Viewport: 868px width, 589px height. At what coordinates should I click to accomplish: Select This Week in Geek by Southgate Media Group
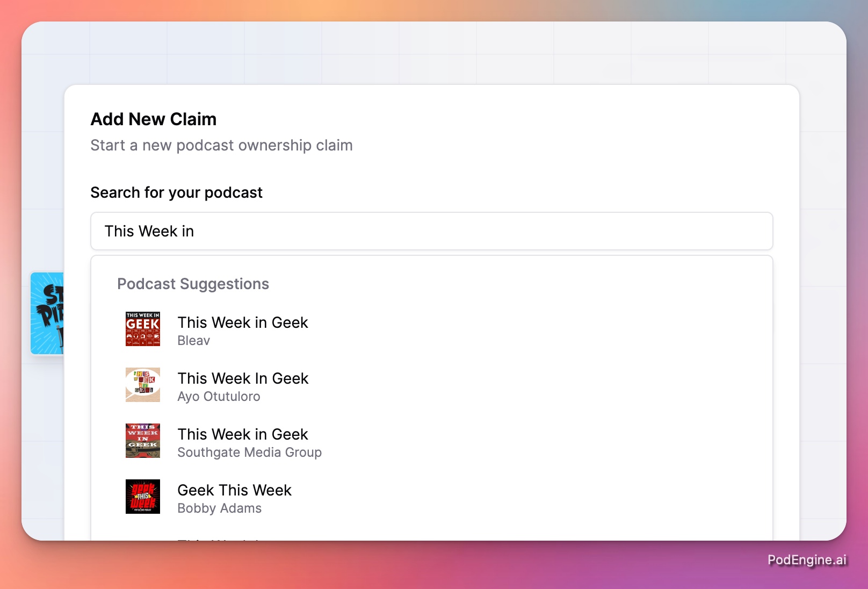[x=431, y=441]
